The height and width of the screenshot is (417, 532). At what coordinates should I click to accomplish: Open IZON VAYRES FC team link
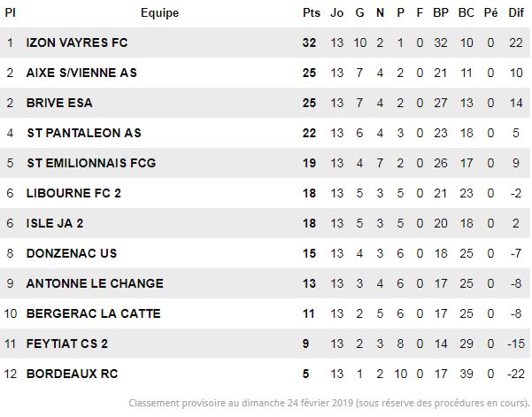(77, 42)
